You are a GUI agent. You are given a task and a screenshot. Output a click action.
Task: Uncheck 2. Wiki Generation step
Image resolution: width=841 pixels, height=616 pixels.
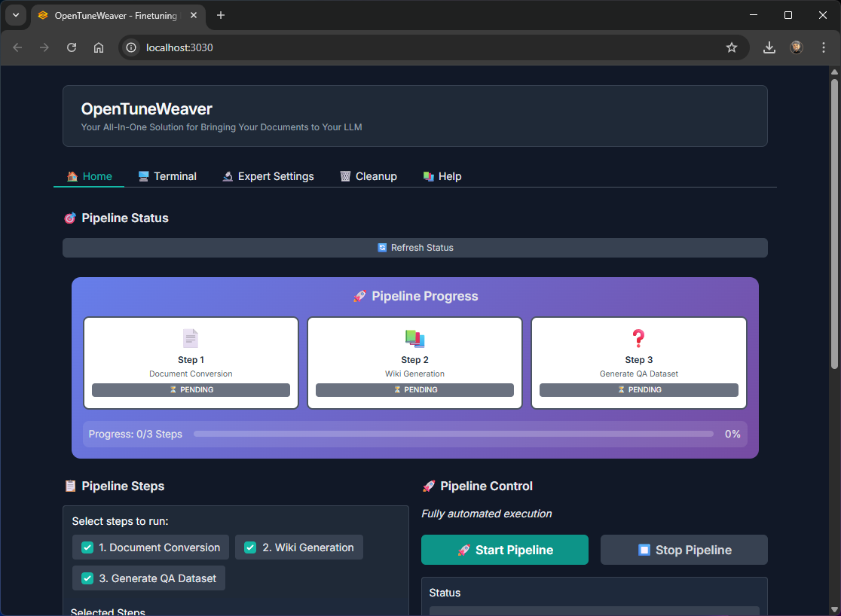250,547
